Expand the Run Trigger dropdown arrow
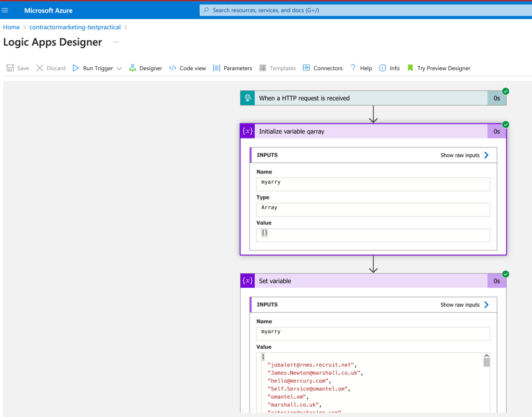Viewport: 532px width, 417px height. pos(119,68)
